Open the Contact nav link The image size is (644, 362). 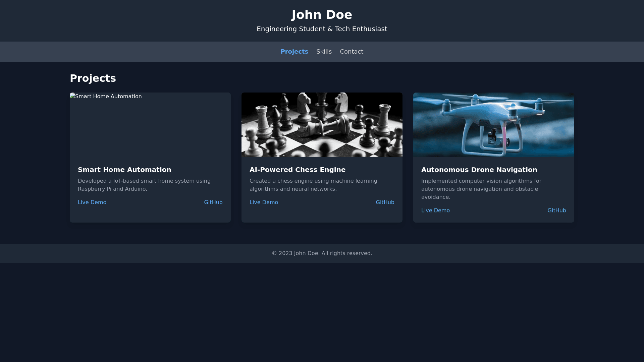[x=351, y=52]
